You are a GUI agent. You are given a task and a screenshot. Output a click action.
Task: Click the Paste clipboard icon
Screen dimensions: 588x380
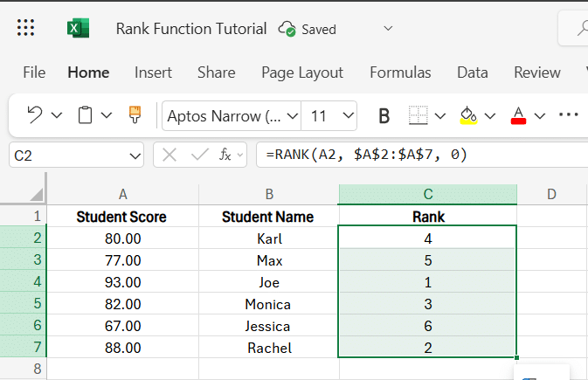coord(85,114)
